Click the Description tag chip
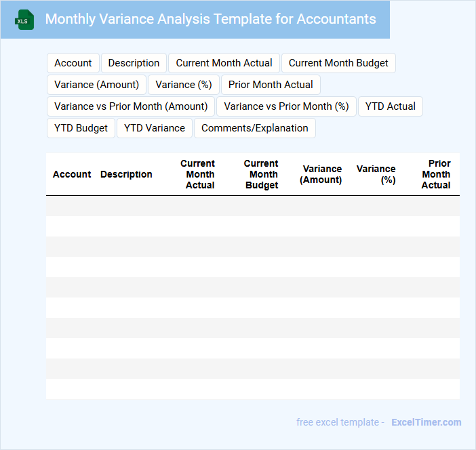Screen dimensions: 476x450 pos(134,63)
